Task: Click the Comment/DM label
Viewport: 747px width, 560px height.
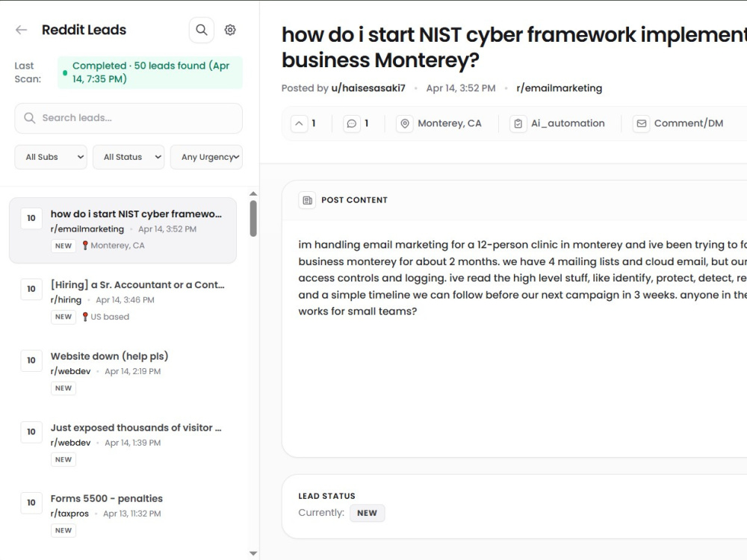Action: pos(689,123)
